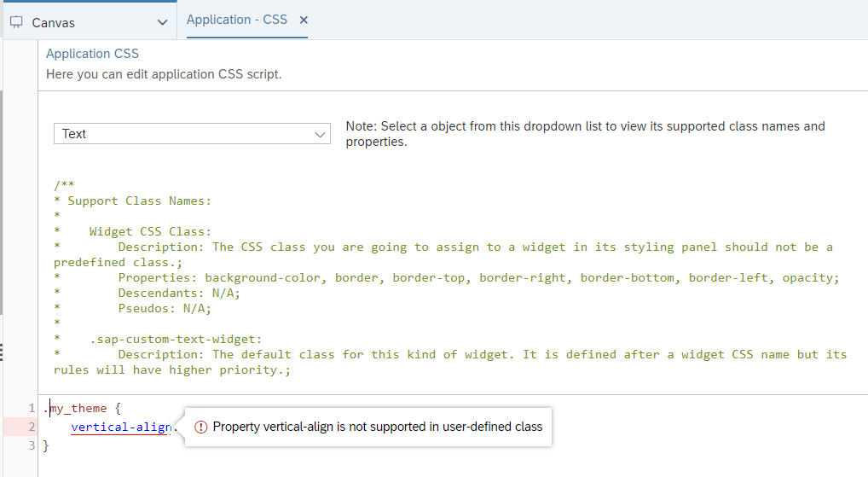Click the Application CSS heading
868x477 pixels.
click(x=92, y=54)
